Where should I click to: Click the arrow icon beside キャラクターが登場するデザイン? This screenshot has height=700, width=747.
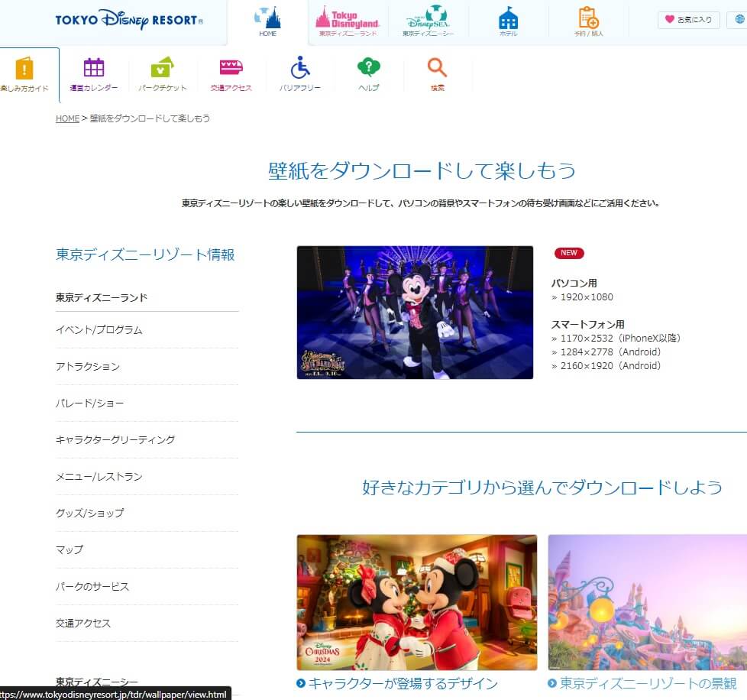pos(301,683)
